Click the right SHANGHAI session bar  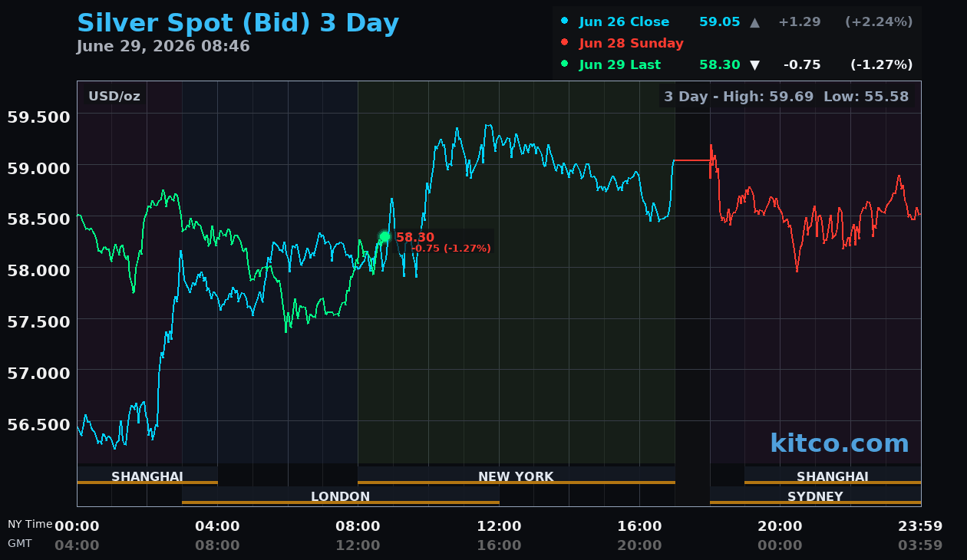coord(833,476)
